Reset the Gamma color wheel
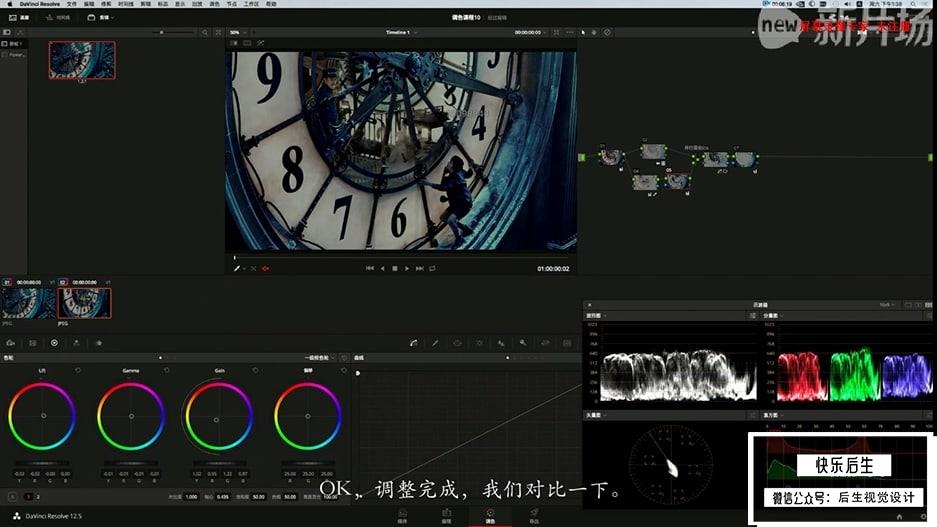Viewport: 937px width, 527px height. [x=167, y=370]
